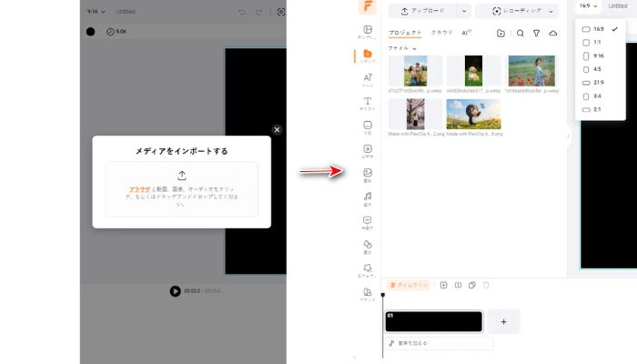This screenshot has height=364, width=637.
Task: Select the 16:9 aspect ratio option
Action: tap(600, 29)
